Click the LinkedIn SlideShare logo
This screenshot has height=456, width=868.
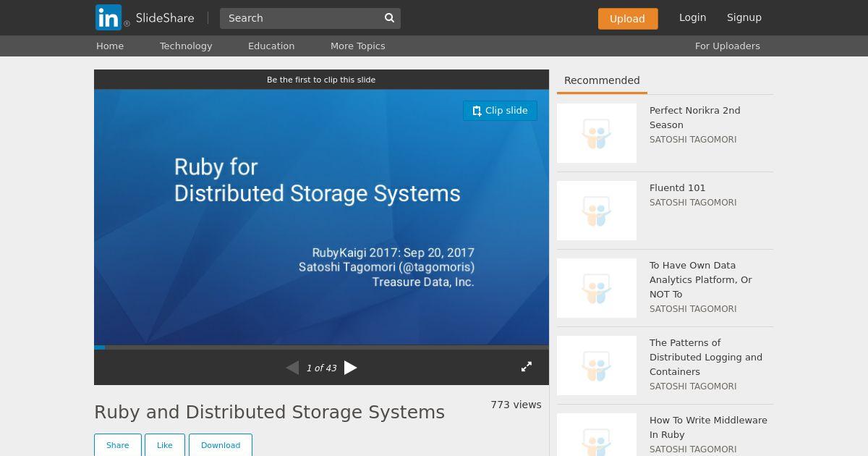click(x=145, y=17)
